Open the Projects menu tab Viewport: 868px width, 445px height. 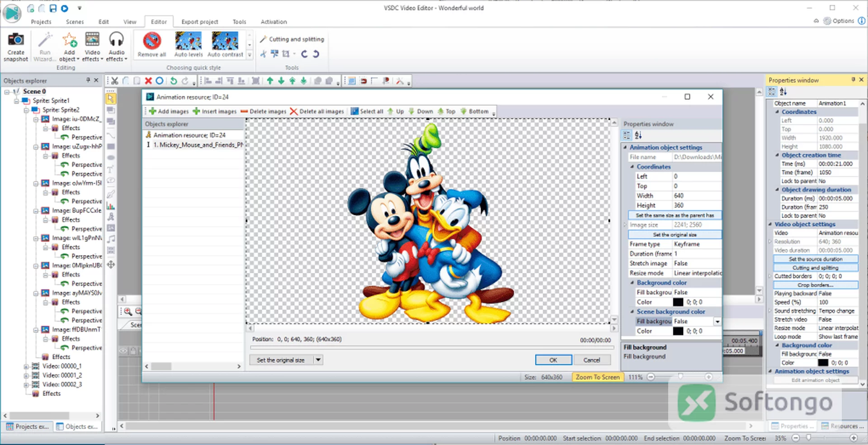click(41, 22)
